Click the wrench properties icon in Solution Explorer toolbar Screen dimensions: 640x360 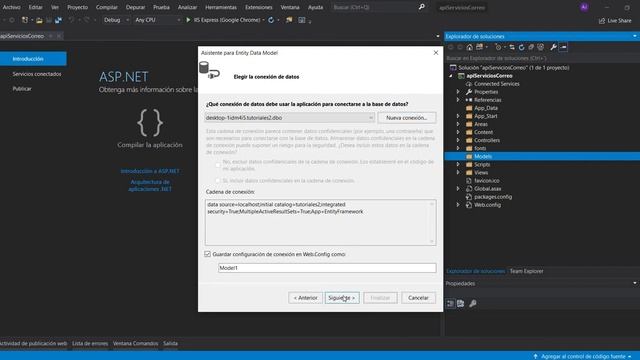[553, 47]
